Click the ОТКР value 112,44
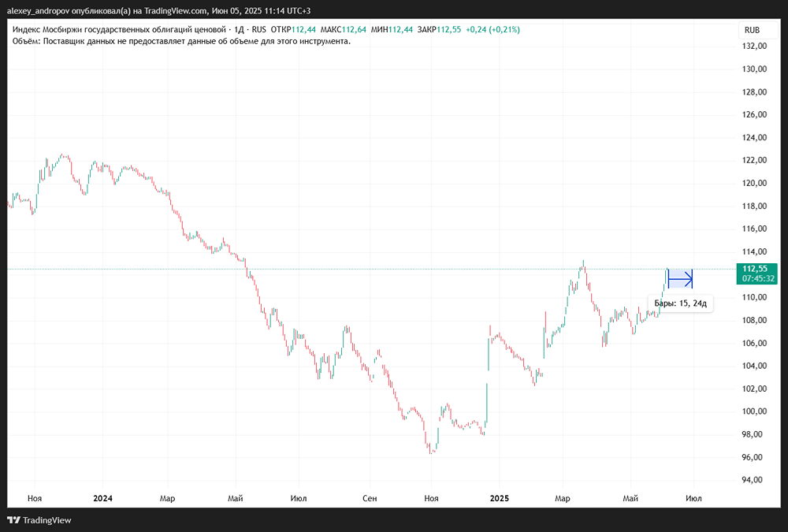788x532 pixels. coord(303,30)
